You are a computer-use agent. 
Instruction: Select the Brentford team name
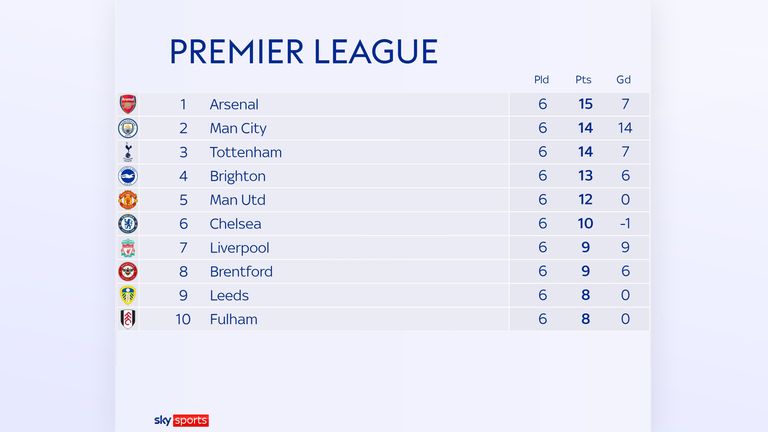pos(241,271)
